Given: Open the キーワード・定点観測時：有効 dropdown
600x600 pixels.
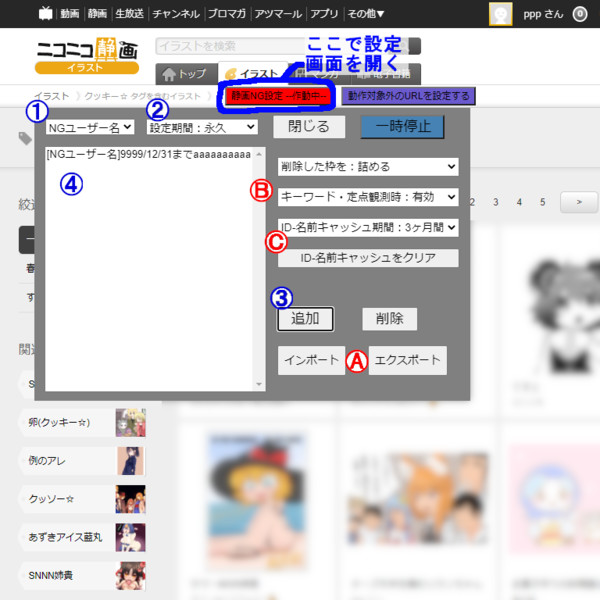Looking at the screenshot, I should (x=367, y=197).
